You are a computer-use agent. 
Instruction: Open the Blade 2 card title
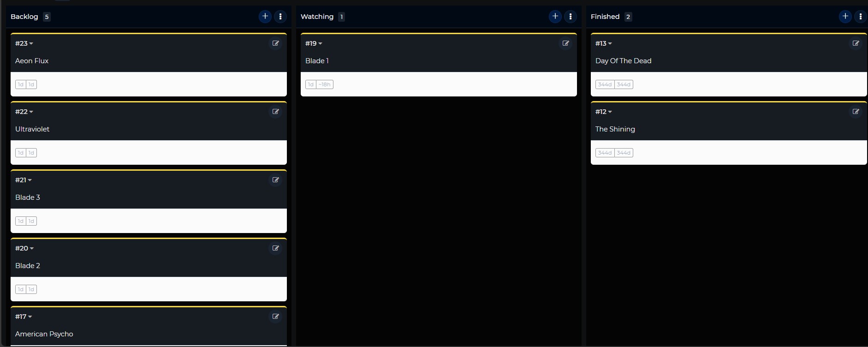pos(28,266)
